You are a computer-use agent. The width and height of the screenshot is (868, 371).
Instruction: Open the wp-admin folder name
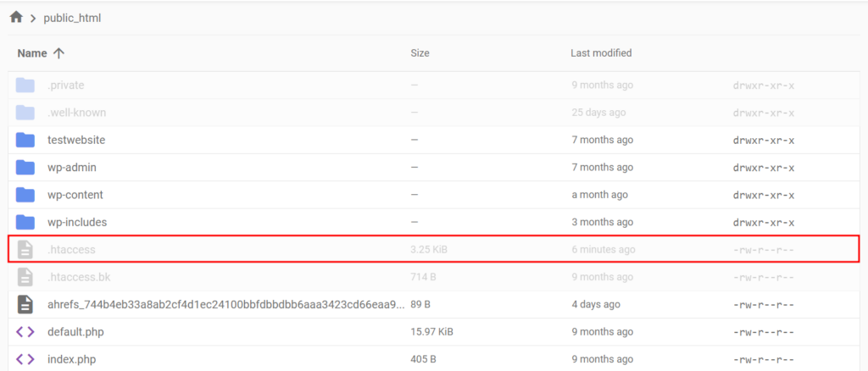[x=72, y=168]
